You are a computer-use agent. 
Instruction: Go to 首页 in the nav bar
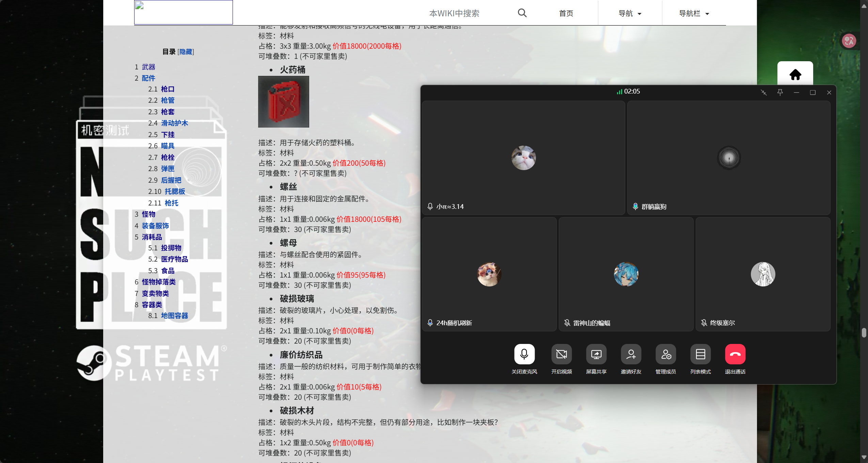pos(566,13)
